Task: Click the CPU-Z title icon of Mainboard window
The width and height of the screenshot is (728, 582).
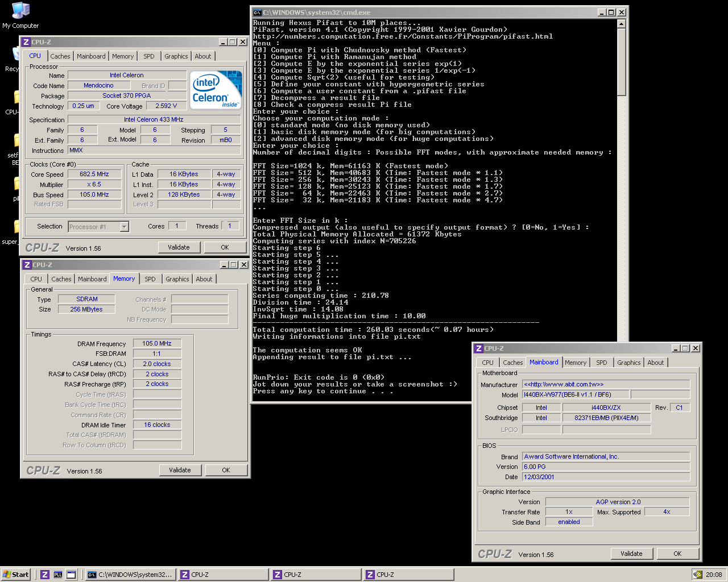Action: [x=479, y=348]
